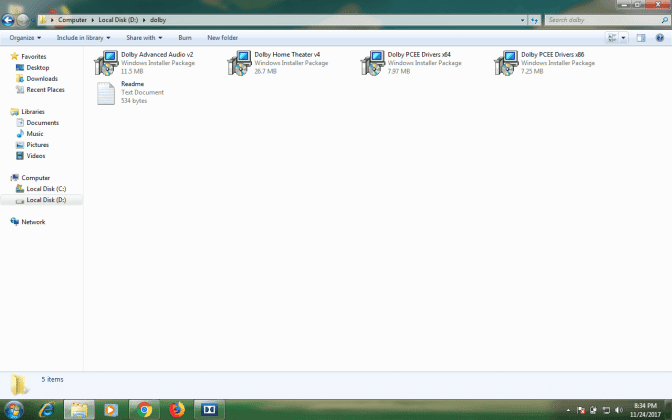The image size is (672, 420).
Task: Click folder icon in details pane
Action: [19, 384]
